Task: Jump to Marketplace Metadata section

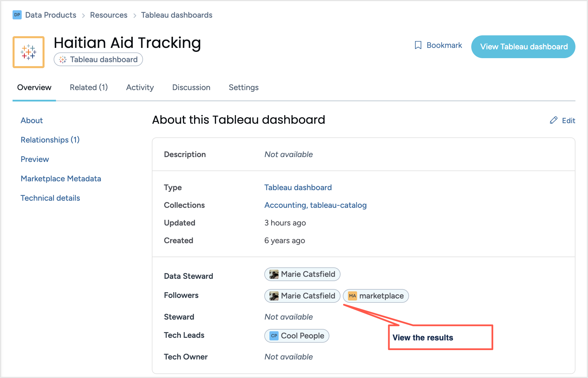Action: click(x=61, y=178)
